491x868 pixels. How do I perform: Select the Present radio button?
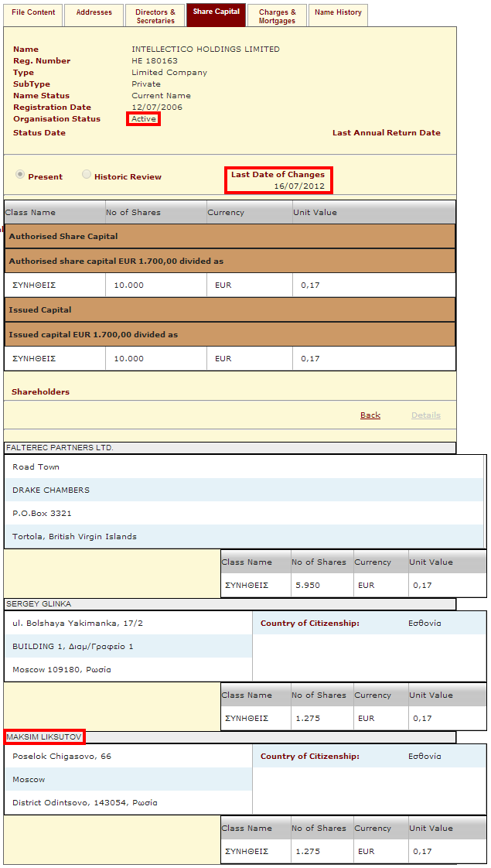click(20, 174)
